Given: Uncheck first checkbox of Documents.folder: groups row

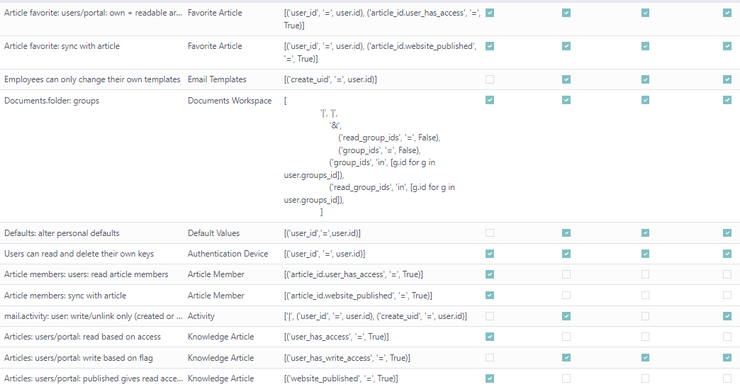Looking at the screenshot, I should 489,100.
